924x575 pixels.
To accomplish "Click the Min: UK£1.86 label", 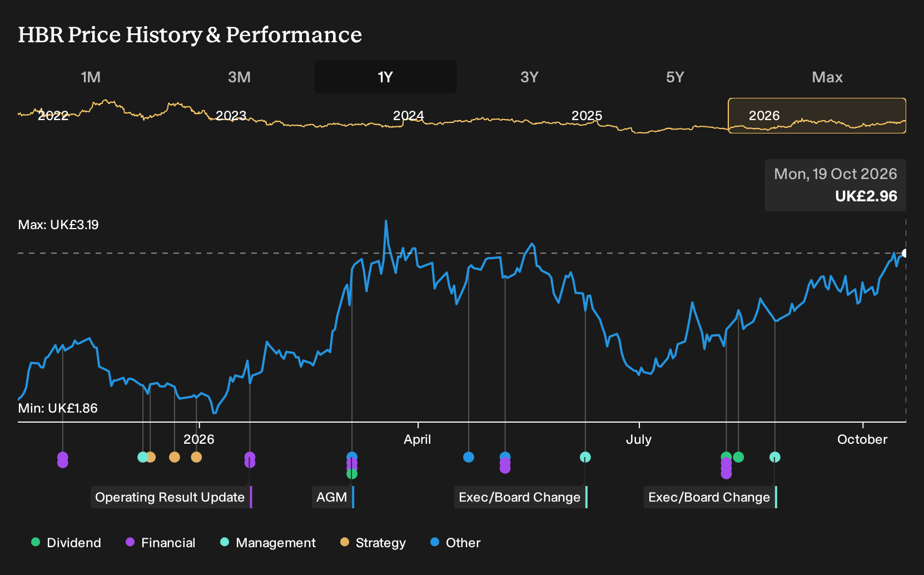I will point(58,408).
